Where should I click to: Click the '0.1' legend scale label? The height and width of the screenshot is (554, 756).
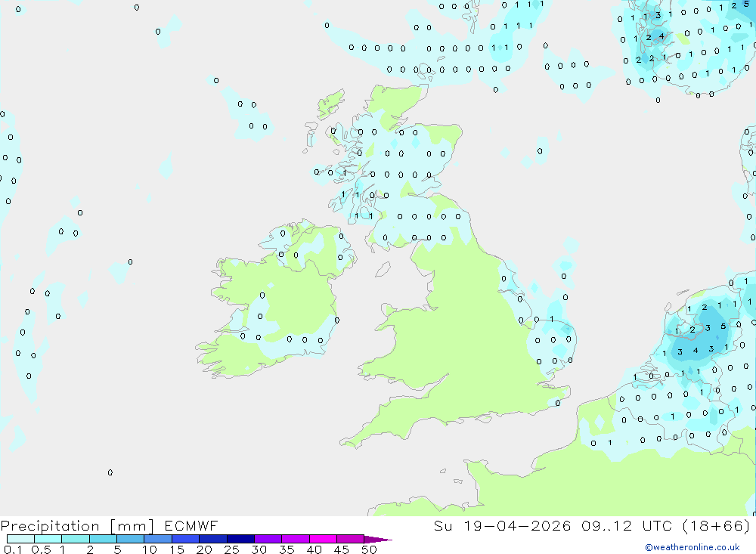(13, 549)
